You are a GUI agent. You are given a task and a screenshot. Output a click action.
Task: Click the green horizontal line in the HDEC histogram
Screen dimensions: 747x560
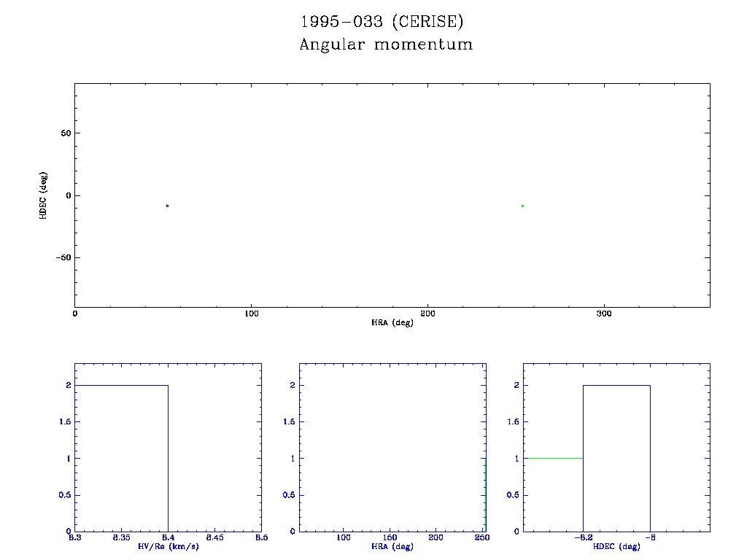click(553, 458)
